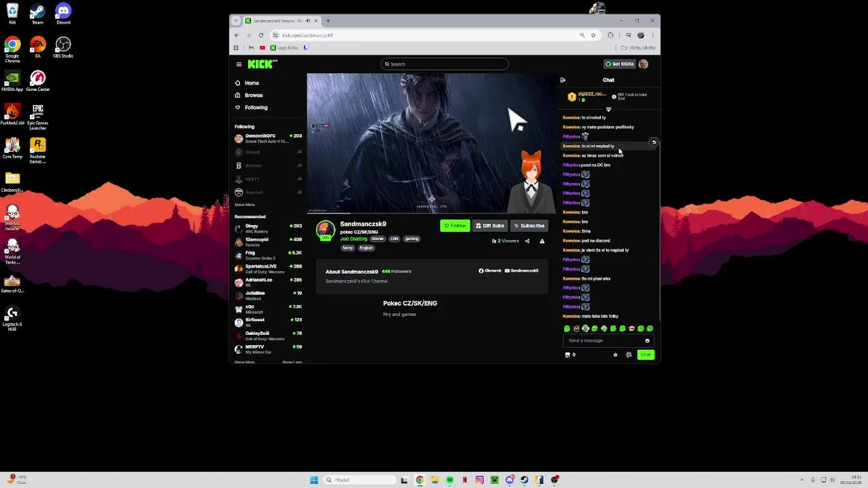The width and height of the screenshot is (868, 488).
Task: Click the share stream icon
Action: [527, 241]
